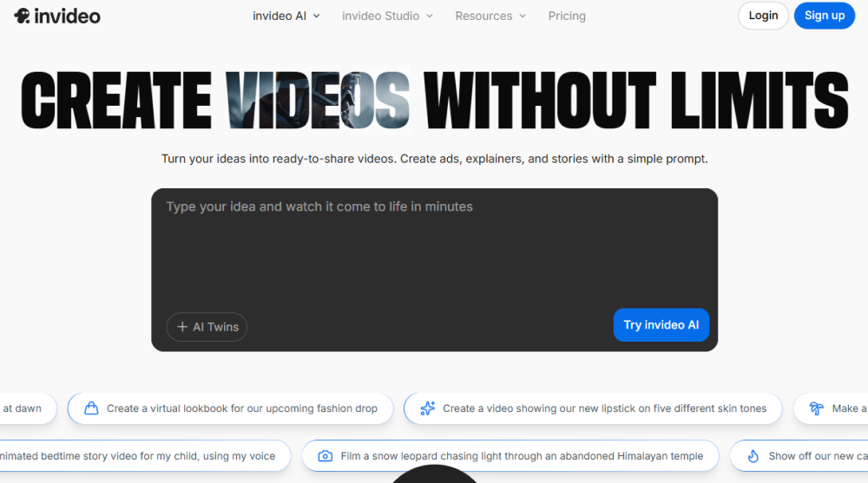Click the 'CREATE VIDEOS WITHOUT LIMITS' headline

[435, 100]
